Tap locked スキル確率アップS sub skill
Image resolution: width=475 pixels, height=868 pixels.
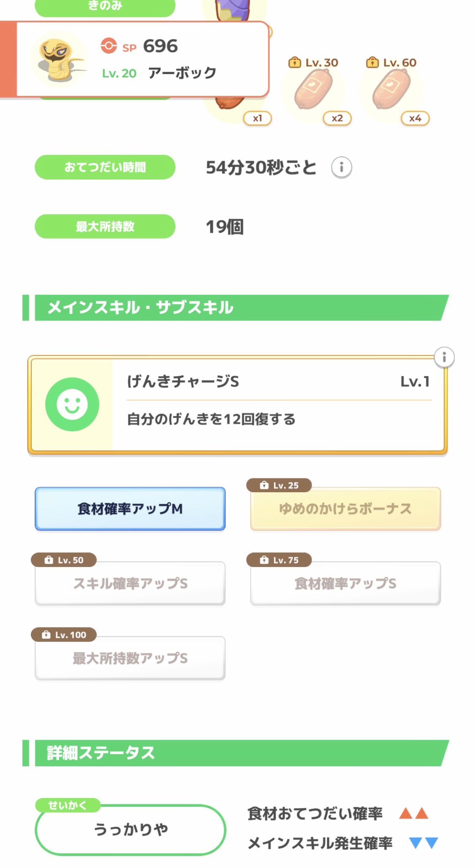(x=130, y=583)
